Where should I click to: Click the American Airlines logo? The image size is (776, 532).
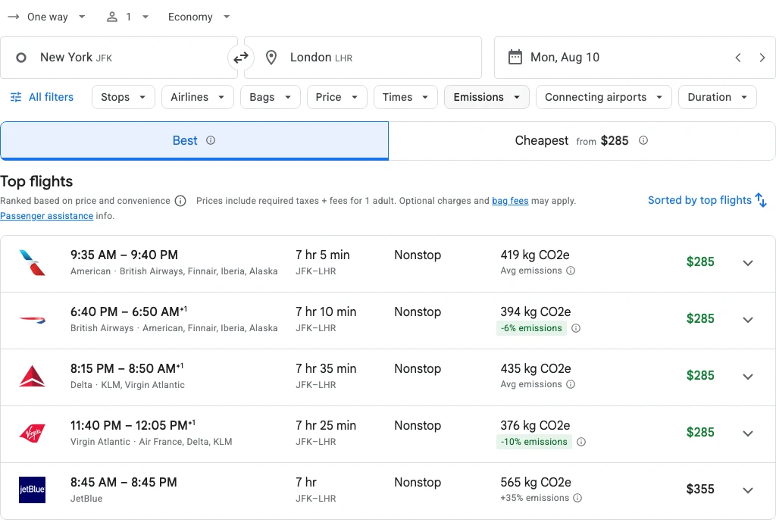[x=32, y=263]
